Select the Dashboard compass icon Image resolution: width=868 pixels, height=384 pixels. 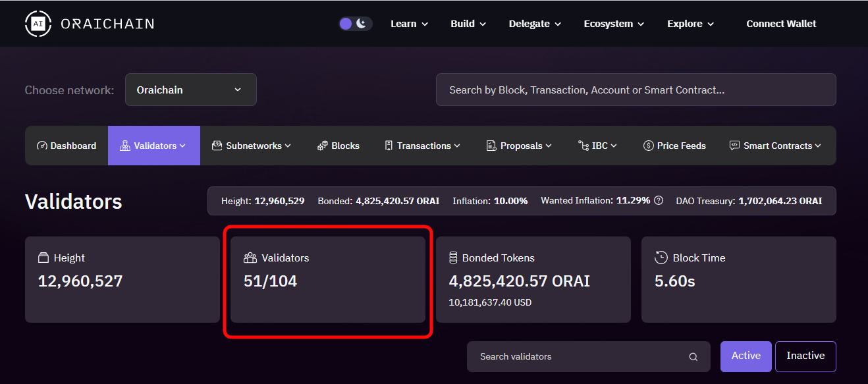point(41,146)
